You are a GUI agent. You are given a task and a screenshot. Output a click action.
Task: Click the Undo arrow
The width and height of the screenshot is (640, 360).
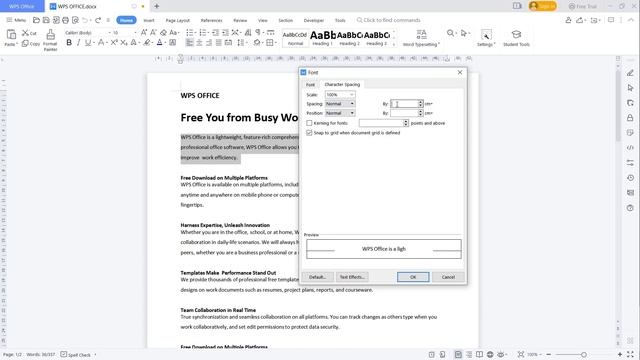[x=85, y=20]
